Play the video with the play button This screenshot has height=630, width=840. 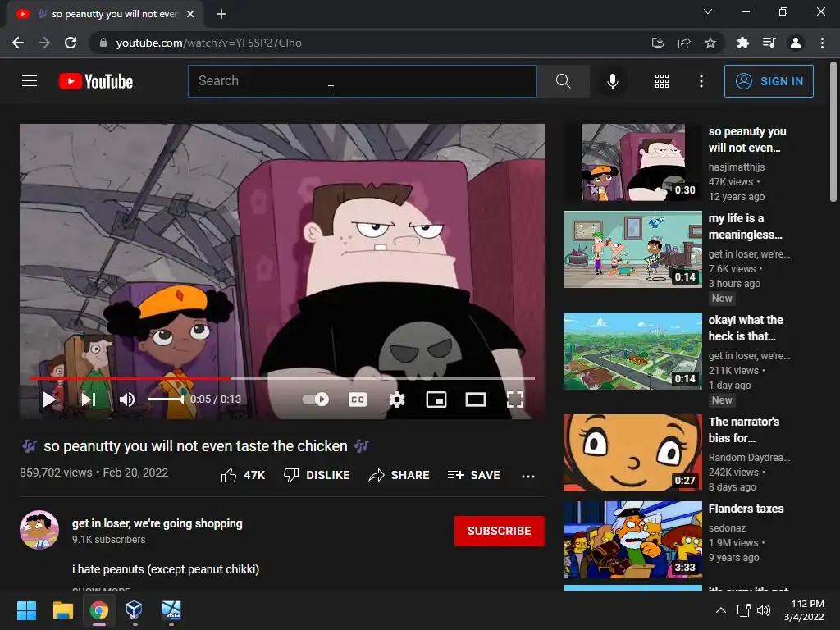pos(49,399)
